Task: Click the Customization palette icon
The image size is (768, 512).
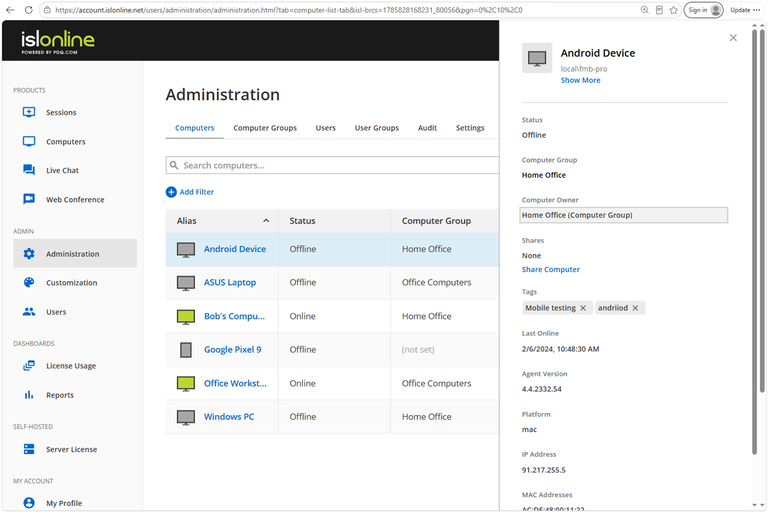Action: point(29,282)
